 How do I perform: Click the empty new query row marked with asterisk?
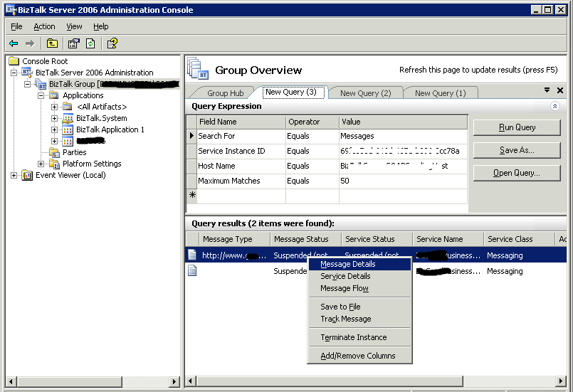pos(327,196)
